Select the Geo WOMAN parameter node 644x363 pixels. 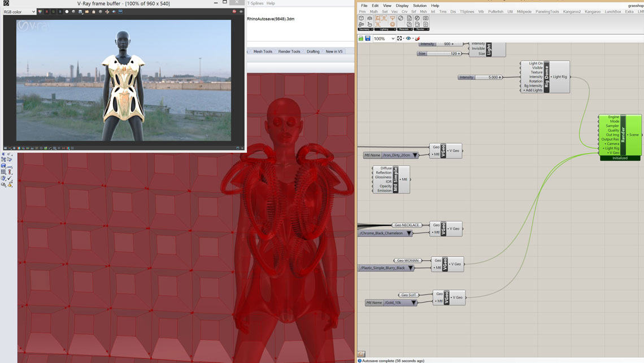coord(407,260)
